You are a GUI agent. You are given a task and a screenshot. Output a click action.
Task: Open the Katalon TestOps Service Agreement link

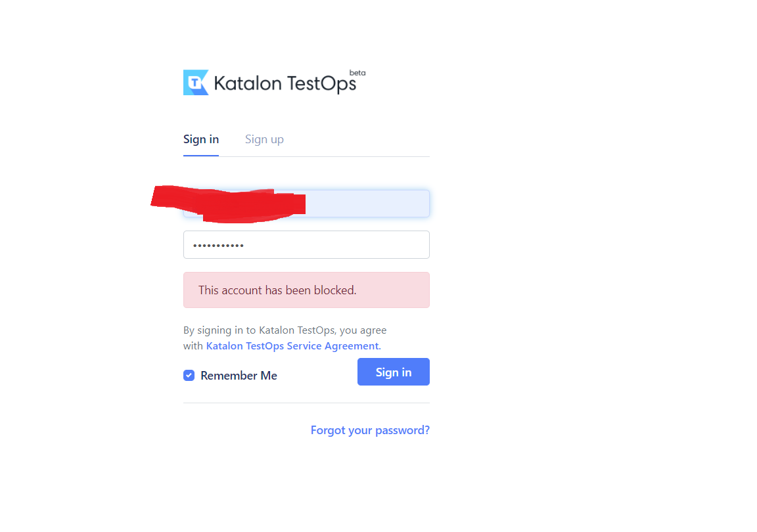[x=294, y=346]
